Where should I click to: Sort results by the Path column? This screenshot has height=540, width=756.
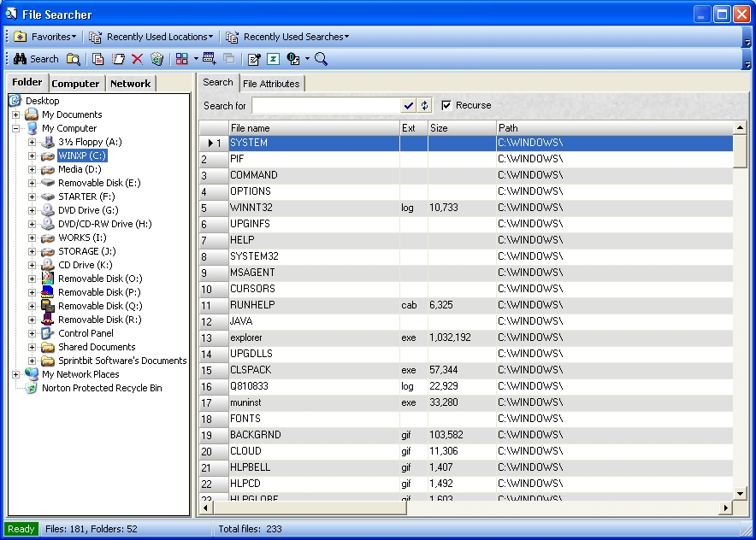(614, 128)
